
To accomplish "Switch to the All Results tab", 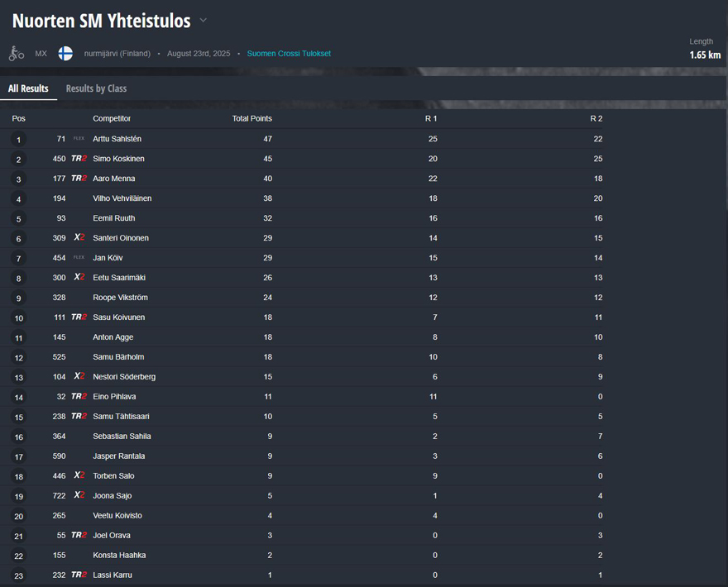I will point(28,88).
